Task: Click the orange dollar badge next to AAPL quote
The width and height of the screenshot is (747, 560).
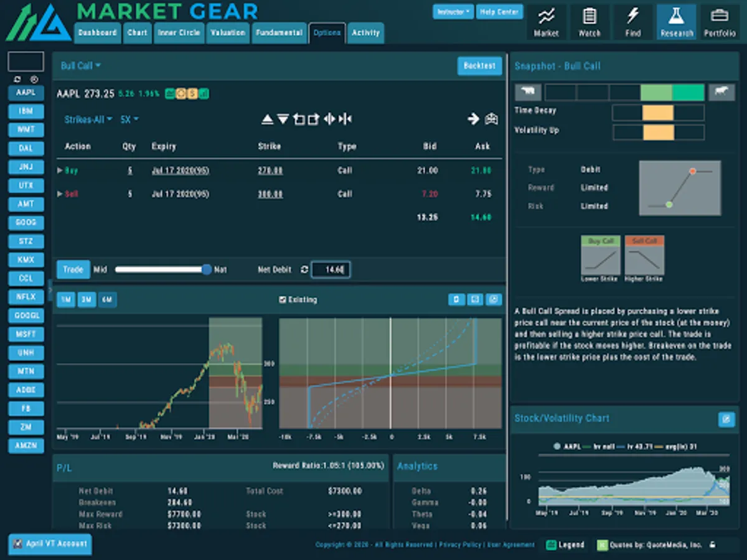Action: 192,94
